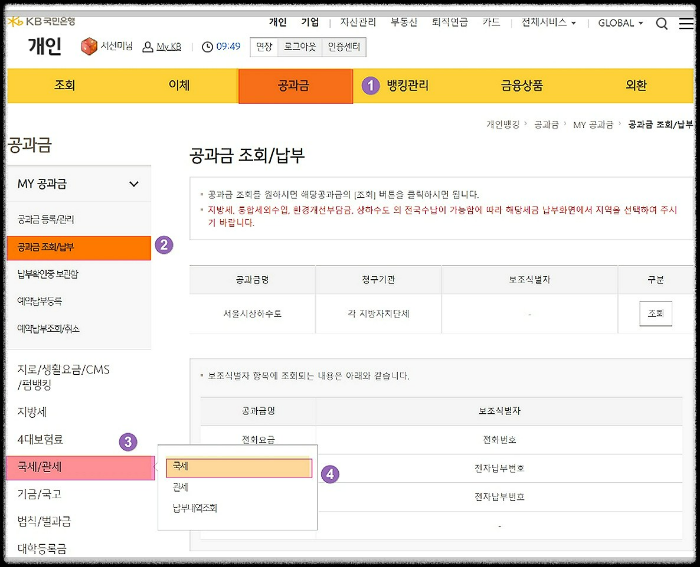Open 4대보험료 sidebar menu

(x=40, y=439)
